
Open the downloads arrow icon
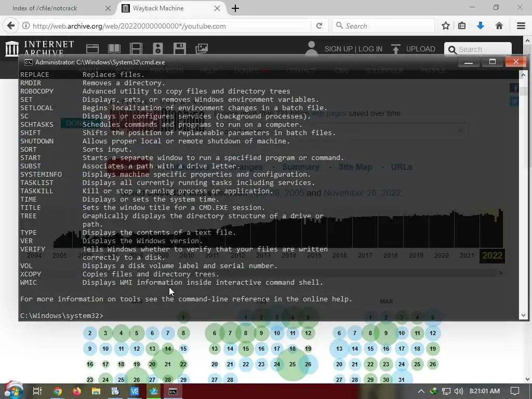481,26
